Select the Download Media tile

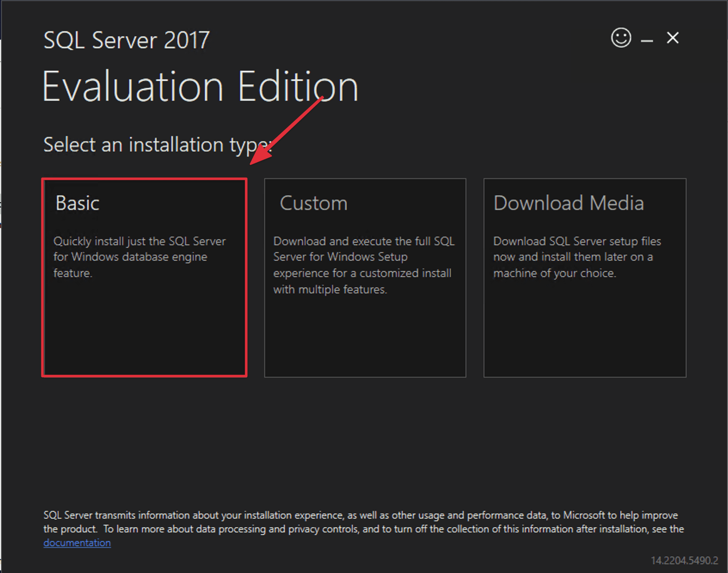(x=584, y=277)
